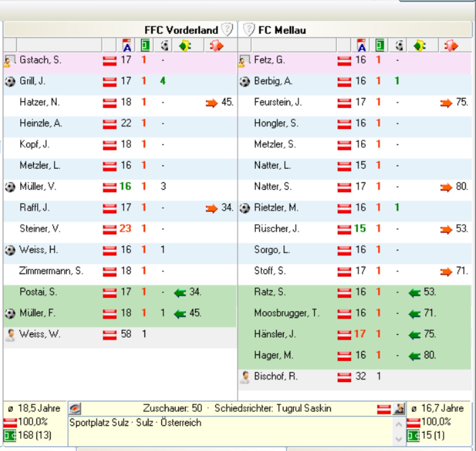
Task: Click FFC Vorderland matches played column icon
Action: pyautogui.click(x=145, y=46)
